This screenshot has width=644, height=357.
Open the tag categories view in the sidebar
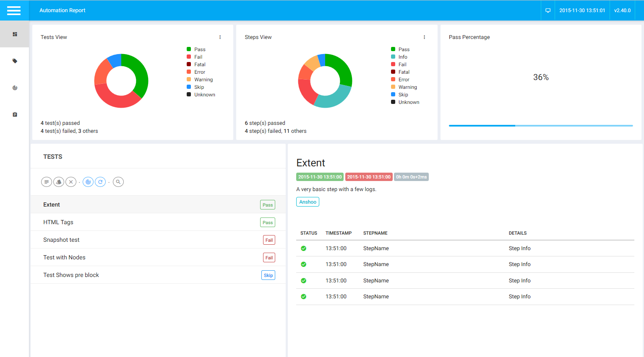15,61
